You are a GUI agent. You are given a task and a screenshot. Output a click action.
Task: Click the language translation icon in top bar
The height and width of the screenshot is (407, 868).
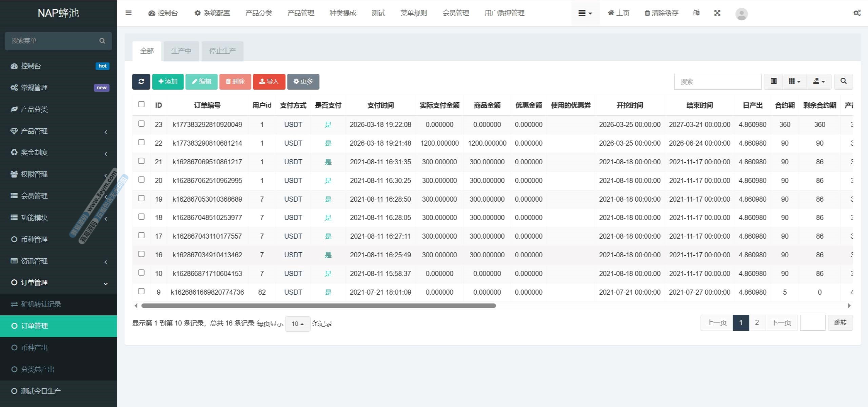click(x=696, y=13)
